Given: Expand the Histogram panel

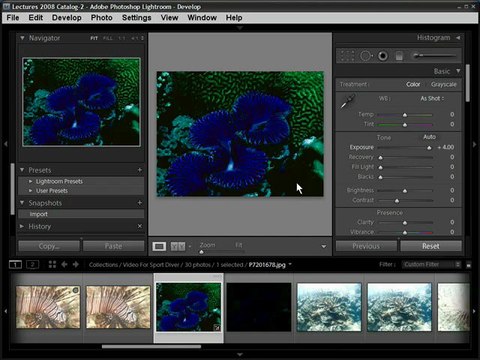Looking at the screenshot, I should coord(458,38).
